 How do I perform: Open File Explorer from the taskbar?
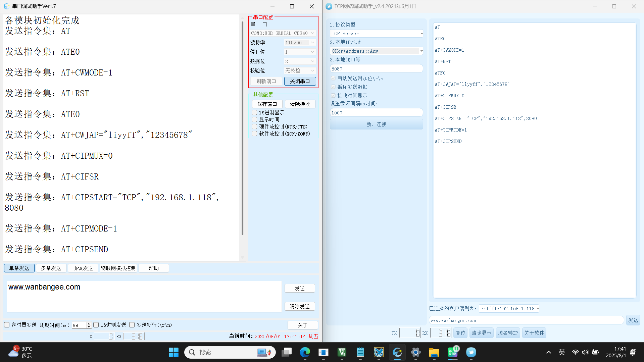434,352
